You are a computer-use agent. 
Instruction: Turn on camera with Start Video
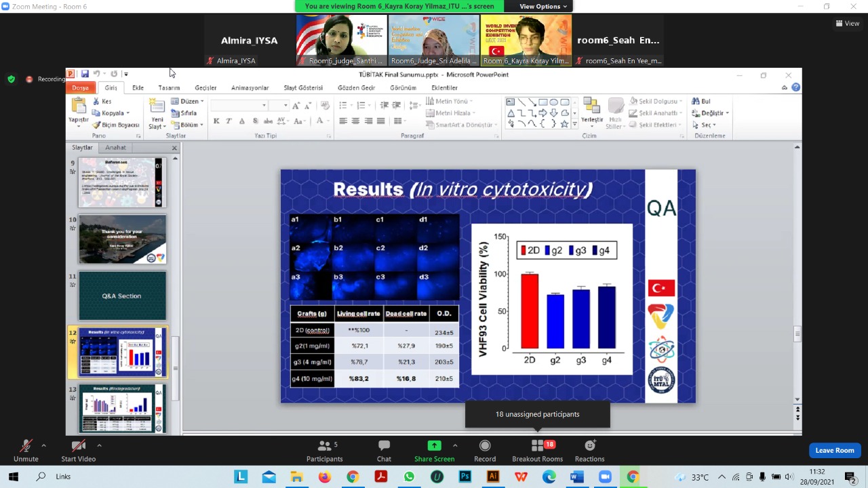(x=79, y=450)
